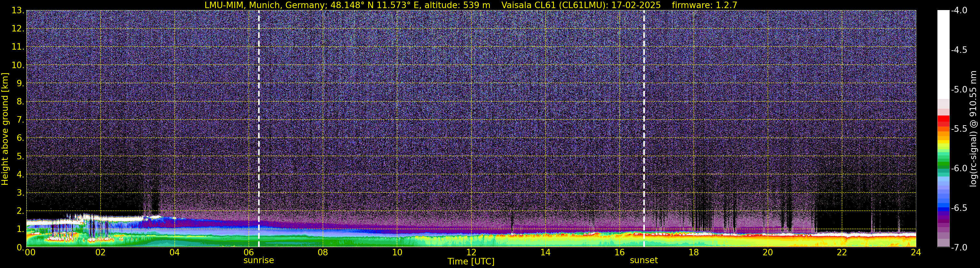The image size is (980, 268).
Task: Click the "06" time axis tick label
Action: click(249, 252)
